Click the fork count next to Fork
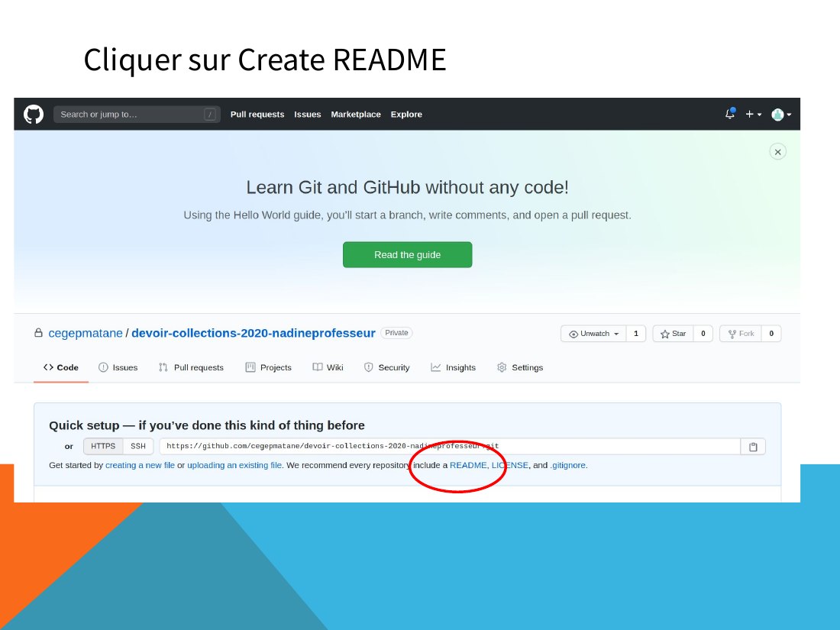This screenshot has width=840, height=630. pos(771,333)
